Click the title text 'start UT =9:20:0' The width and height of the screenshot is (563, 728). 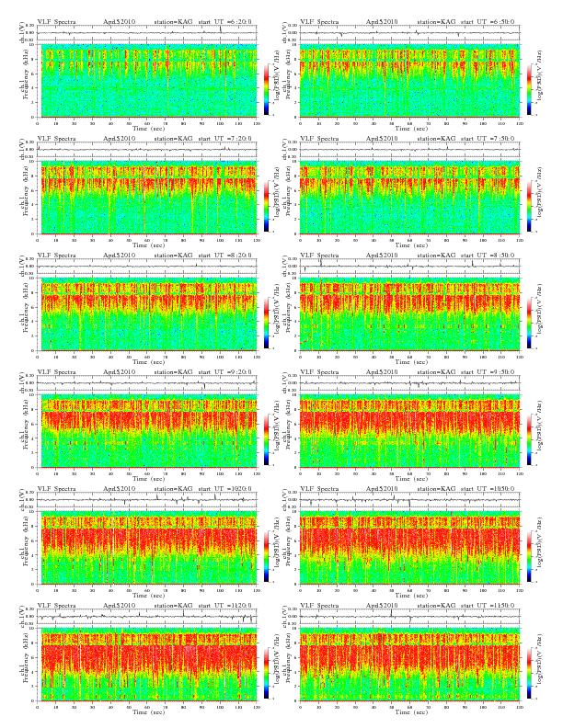[224, 372]
